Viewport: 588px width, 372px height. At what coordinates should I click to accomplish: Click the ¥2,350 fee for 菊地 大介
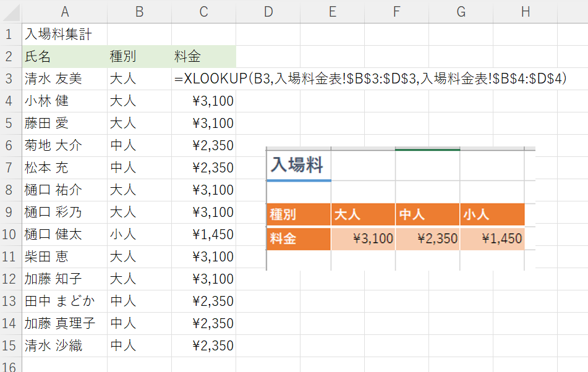[203, 145]
